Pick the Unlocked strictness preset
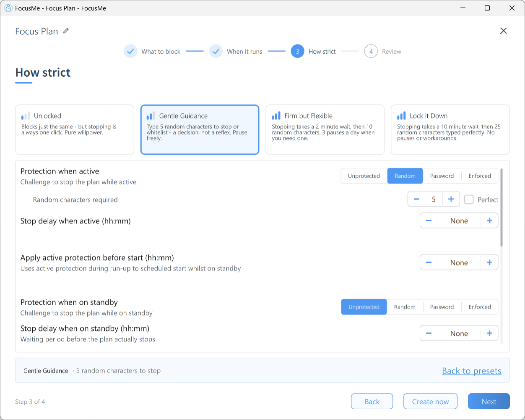Image resolution: width=525 pixels, height=420 pixels. (75, 130)
